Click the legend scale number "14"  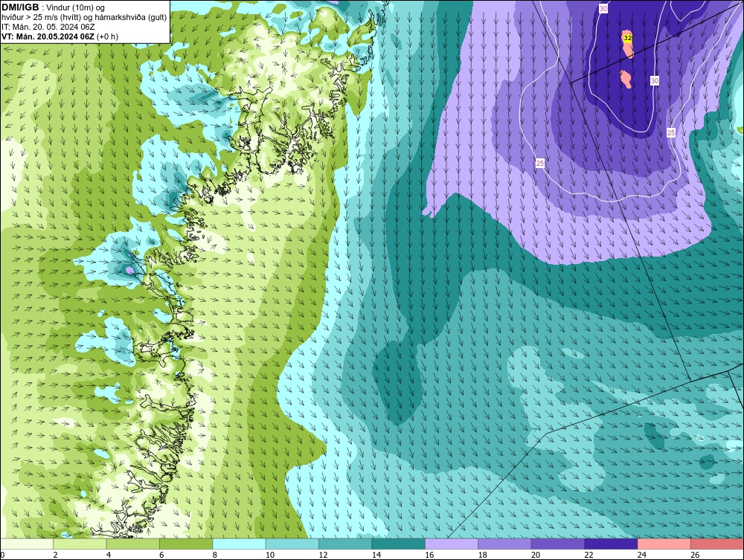click(376, 555)
